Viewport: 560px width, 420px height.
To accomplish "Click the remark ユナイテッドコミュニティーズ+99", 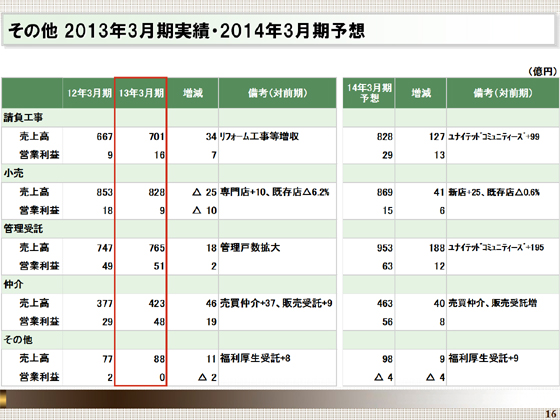I will [494, 137].
